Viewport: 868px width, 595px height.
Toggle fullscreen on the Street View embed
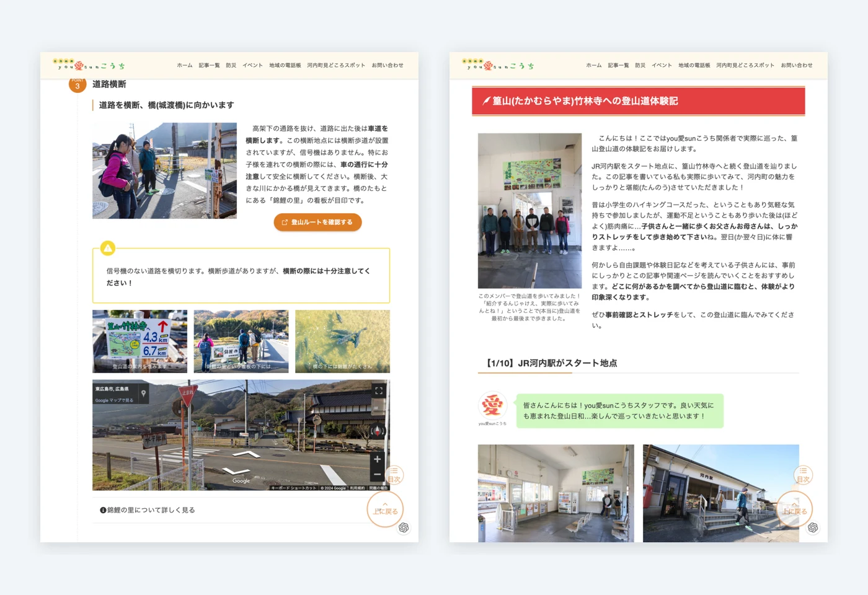(378, 390)
